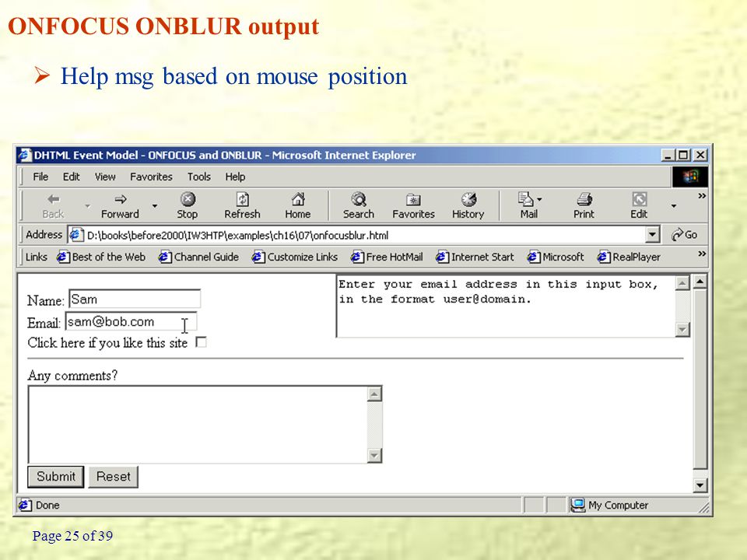Open the Best of the Web link

(101, 257)
